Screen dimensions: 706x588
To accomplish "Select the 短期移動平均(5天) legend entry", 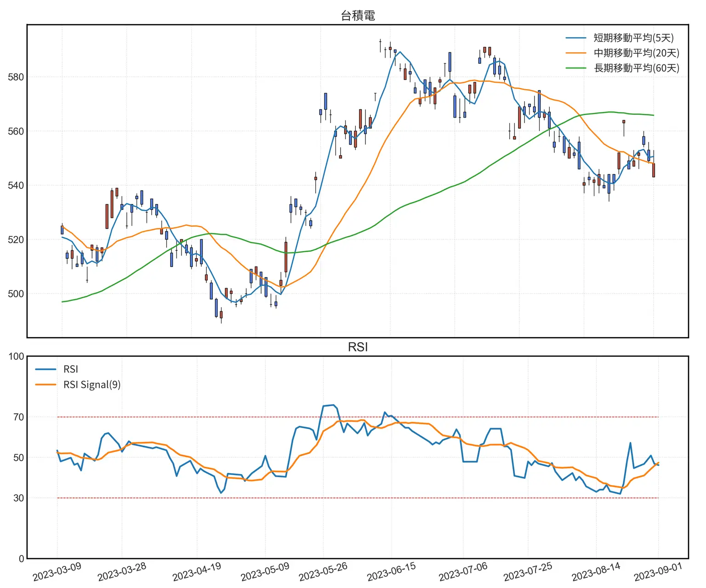I will (633, 38).
